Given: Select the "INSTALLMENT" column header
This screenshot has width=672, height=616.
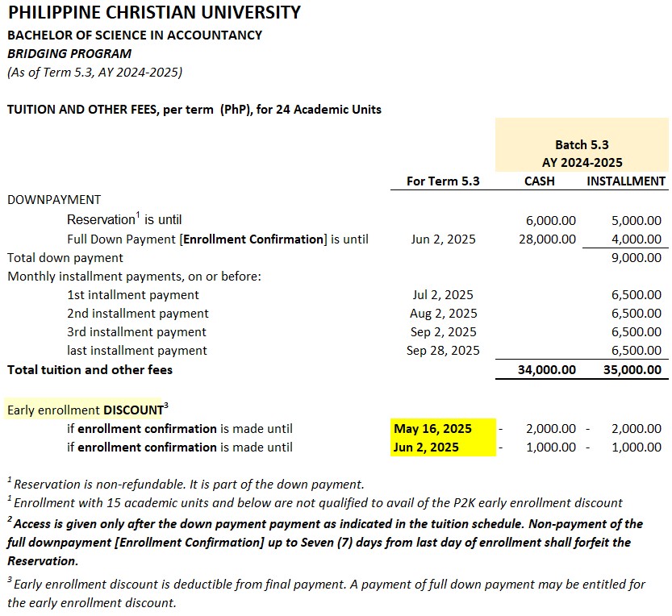Looking at the screenshot, I should (x=626, y=181).
